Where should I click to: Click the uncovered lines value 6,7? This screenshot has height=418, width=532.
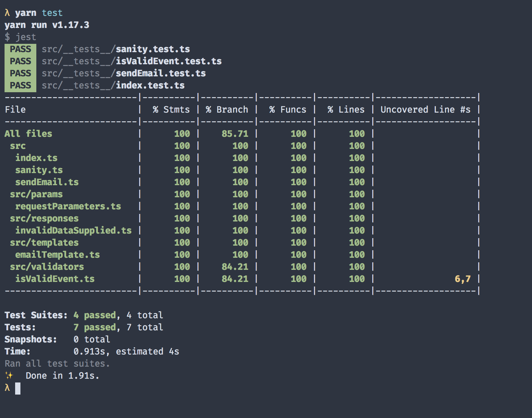coord(462,279)
